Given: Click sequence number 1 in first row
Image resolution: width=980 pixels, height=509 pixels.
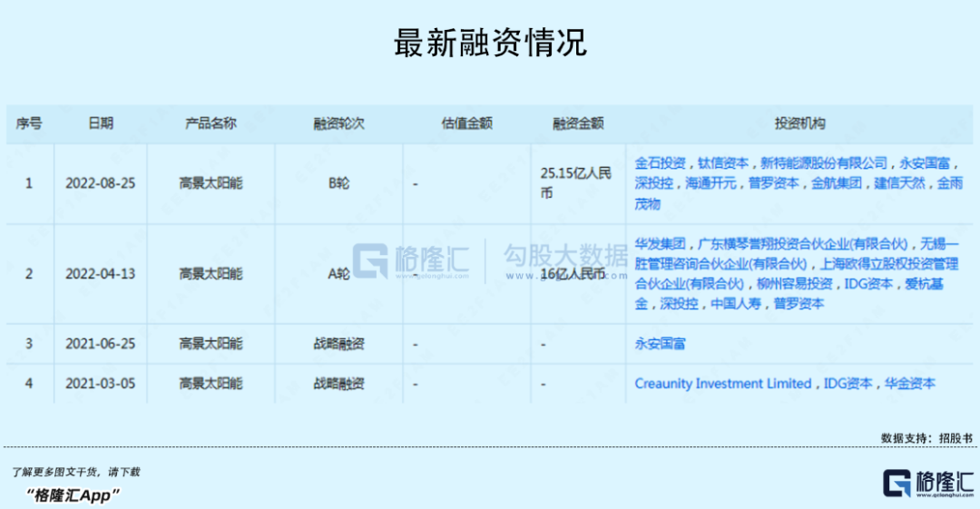Looking at the screenshot, I should tap(29, 183).
